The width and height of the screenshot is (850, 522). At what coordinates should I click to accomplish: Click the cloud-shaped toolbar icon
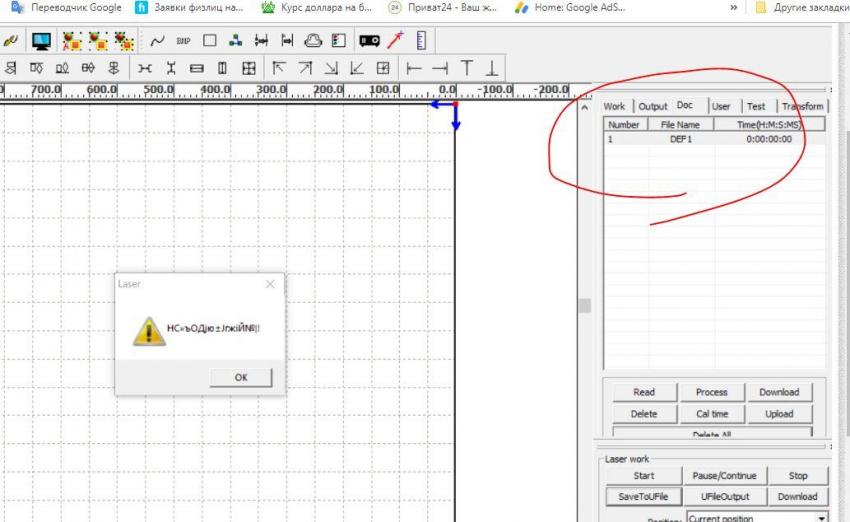tap(313, 41)
